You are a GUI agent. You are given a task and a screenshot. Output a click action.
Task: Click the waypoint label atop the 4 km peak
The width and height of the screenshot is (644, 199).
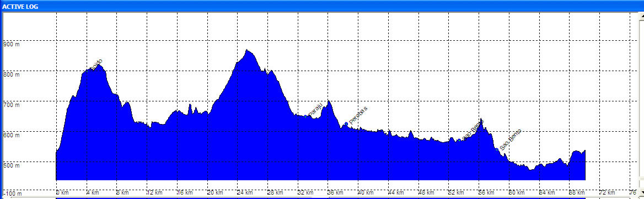pos(95,64)
